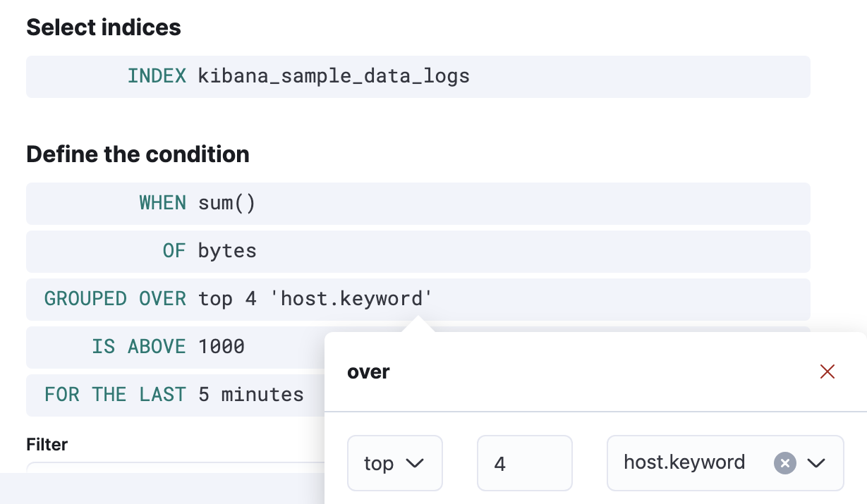Click the host.keyword text in the combo box
The height and width of the screenshot is (504, 867).
pos(684,462)
